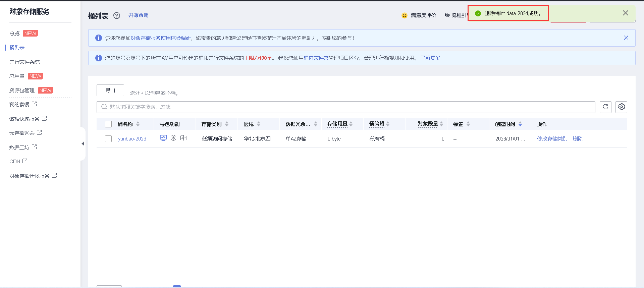Image resolution: width=644 pixels, height=288 pixels.
Task: Close the 删除桶 success notification
Action: click(x=625, y=13)
